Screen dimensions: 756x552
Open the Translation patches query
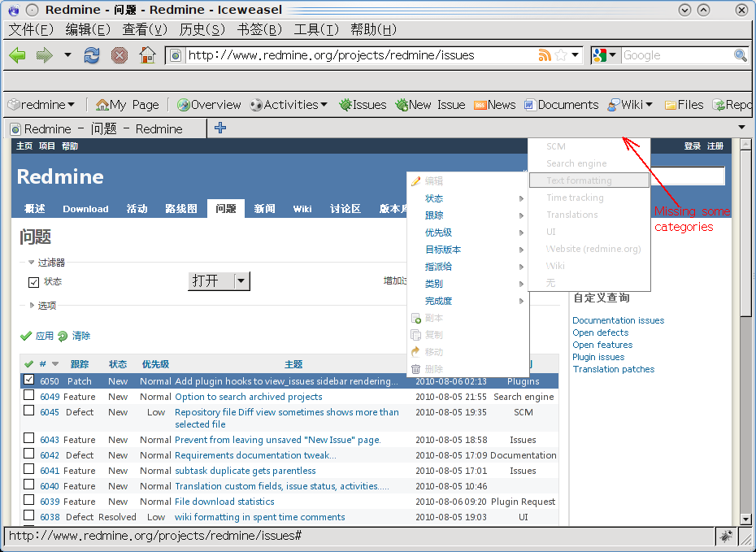click(x=613, y=369)
